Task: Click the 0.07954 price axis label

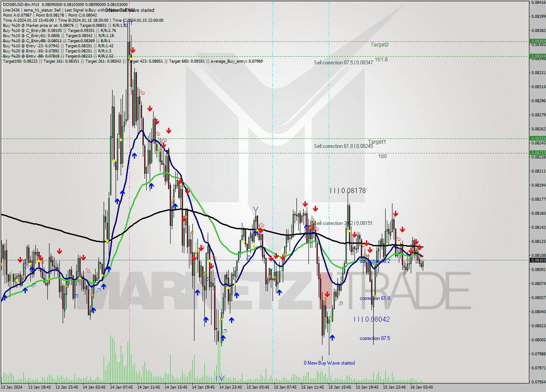Action: click(x=538, y=382)
